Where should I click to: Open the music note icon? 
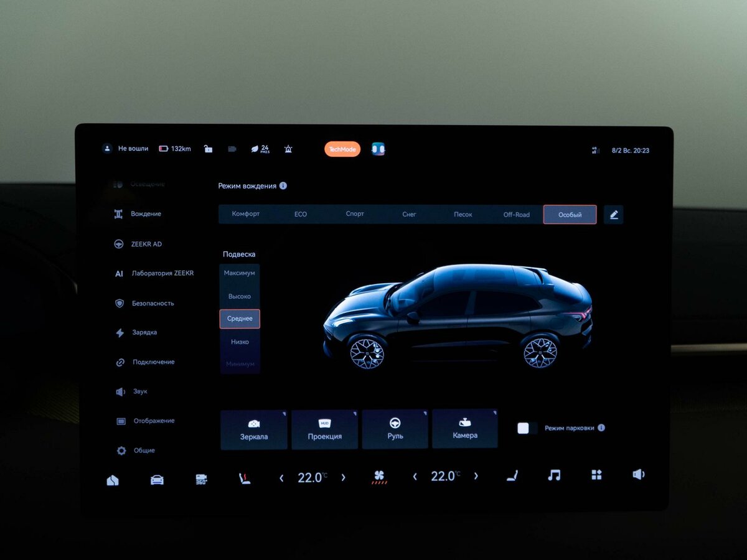click(553, 475)
